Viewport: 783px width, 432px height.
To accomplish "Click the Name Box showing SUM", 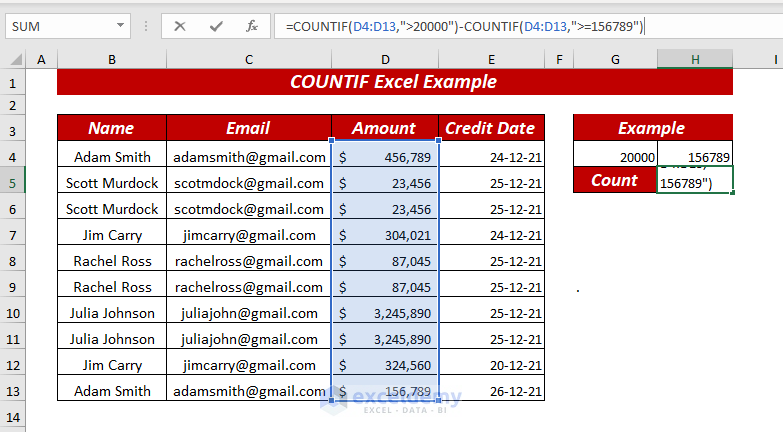I will click(68, 26).
